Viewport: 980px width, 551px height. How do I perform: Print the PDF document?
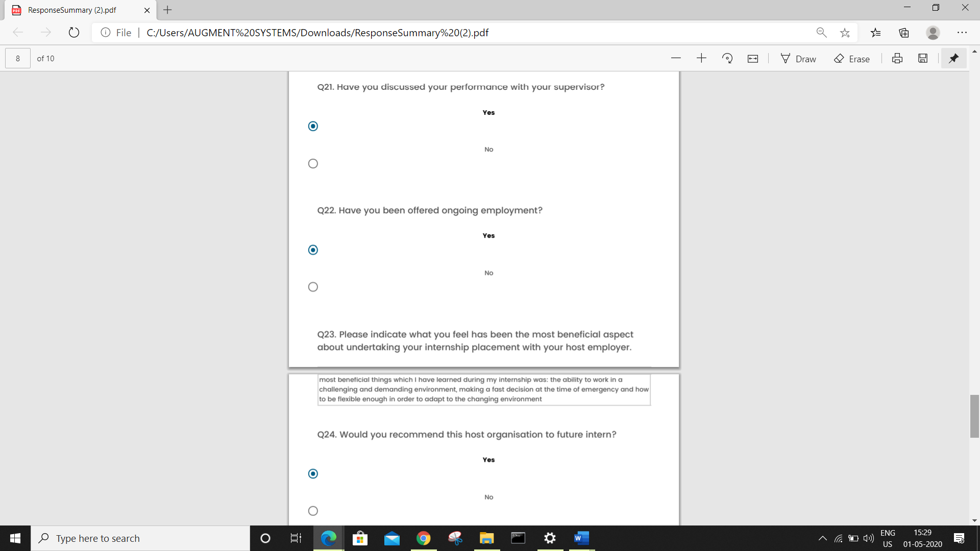897,58
